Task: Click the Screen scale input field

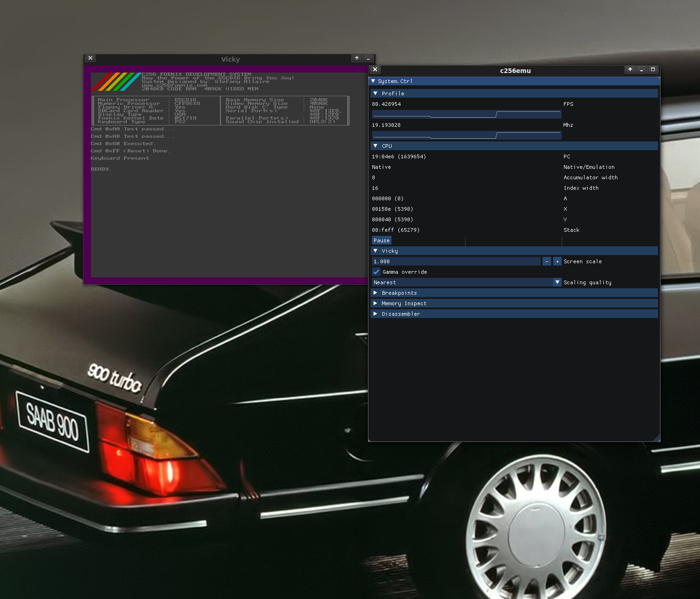Action: 456,261
